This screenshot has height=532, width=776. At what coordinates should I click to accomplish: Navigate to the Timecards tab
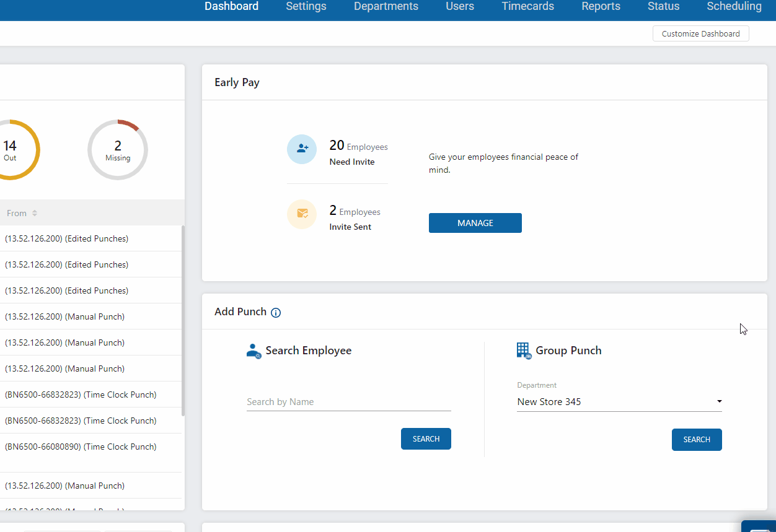click(527, 6)
